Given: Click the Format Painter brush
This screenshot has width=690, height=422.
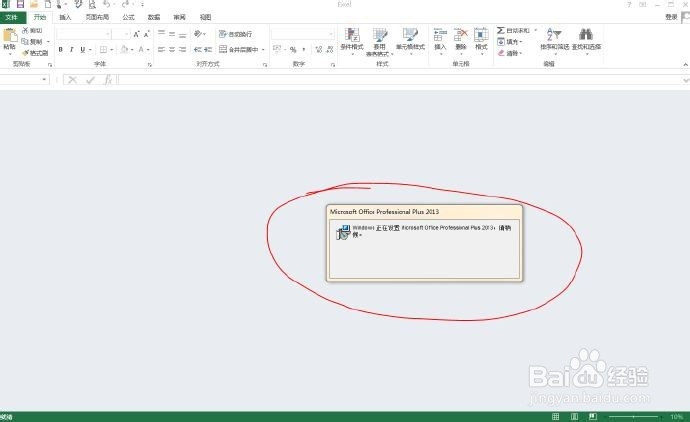Looking at the screenshot, I should 35,53.
